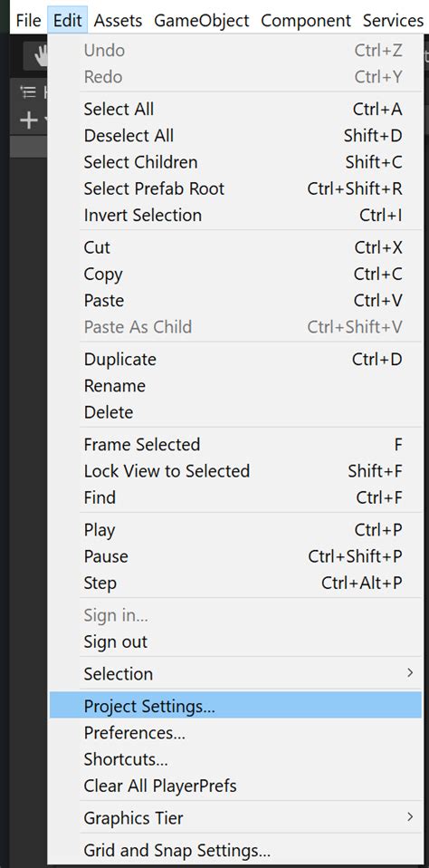Select Shortcuts... menu entry
429x868 pixels.
(x=235, y=759)
